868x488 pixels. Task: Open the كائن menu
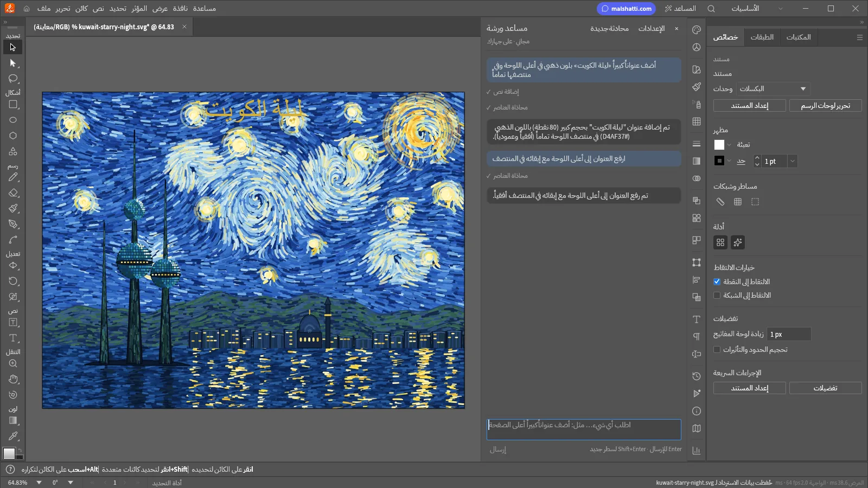(82, 9)
